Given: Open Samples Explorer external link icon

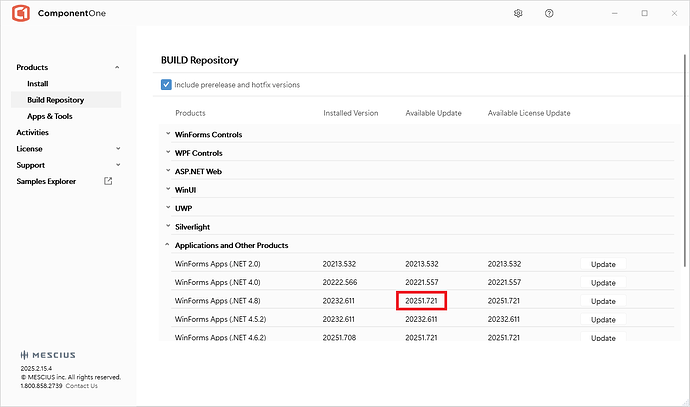Looking at the screenshot, I should tap(108, 181).
